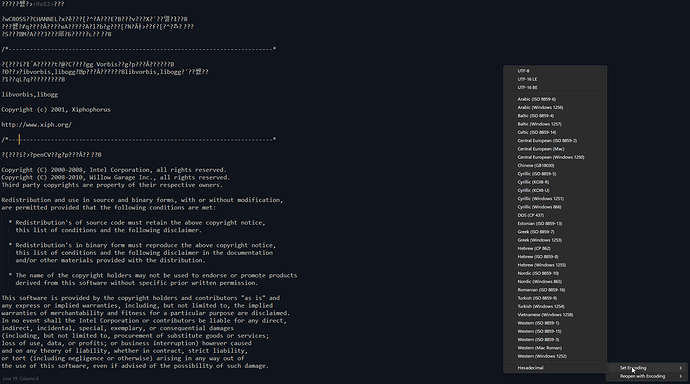Pick Central European (ISO 8859-2) encoding
Image resolution: width=690 pixels, height=384 pixels.
[x=555, y=141]
